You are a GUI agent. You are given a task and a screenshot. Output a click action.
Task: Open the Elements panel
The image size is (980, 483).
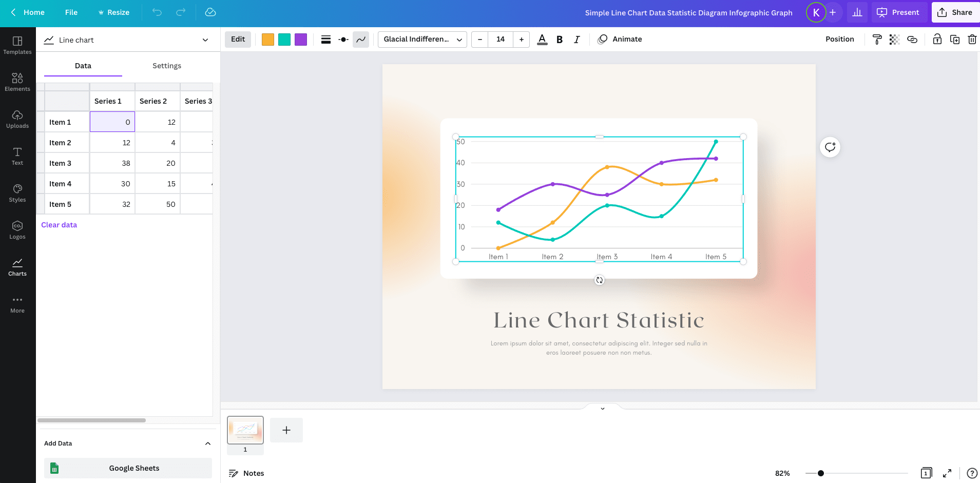pos(17,82)
